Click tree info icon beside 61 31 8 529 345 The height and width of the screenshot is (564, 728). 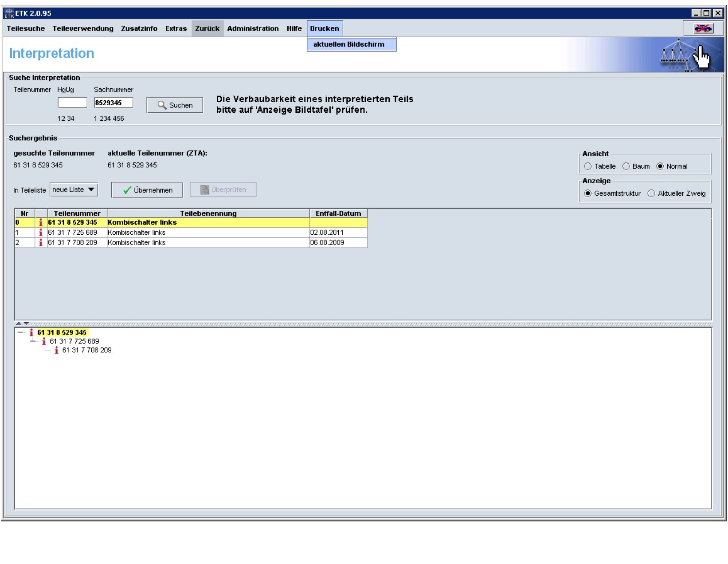point(31,332)
